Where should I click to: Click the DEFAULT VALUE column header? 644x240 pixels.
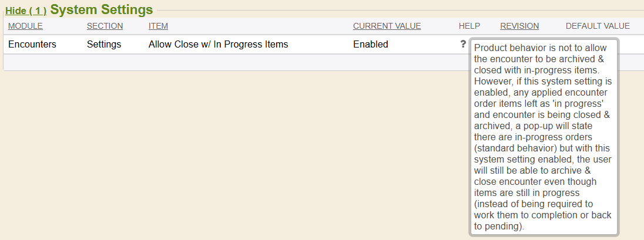coord(598,26)
